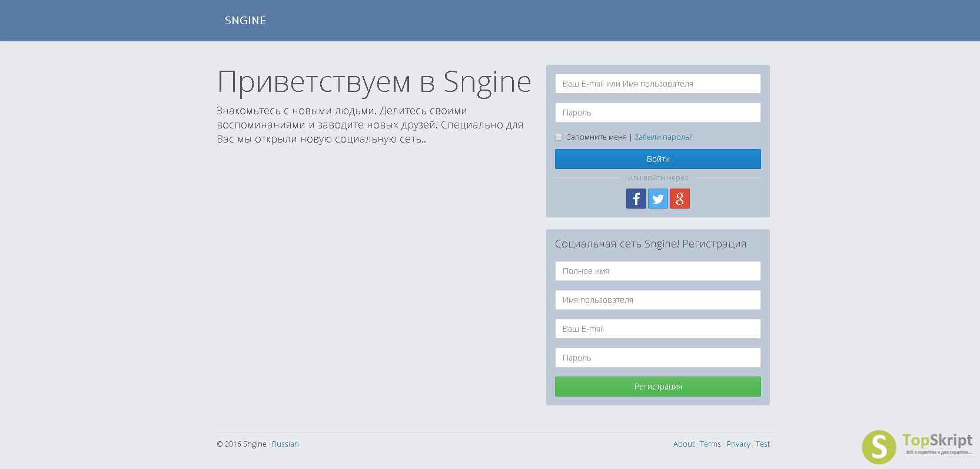
Task: Click the green 'Регистрация' button
Action: pos(658,387)
